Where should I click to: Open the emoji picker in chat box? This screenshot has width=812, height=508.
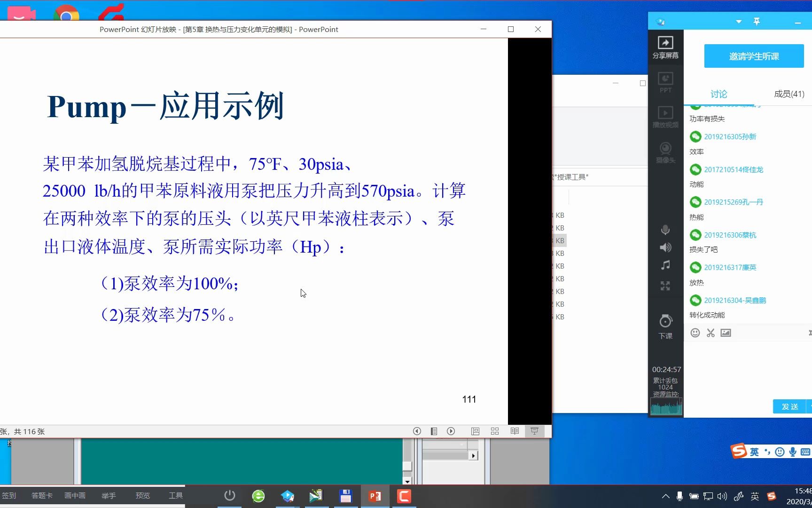tap(695, 333)
